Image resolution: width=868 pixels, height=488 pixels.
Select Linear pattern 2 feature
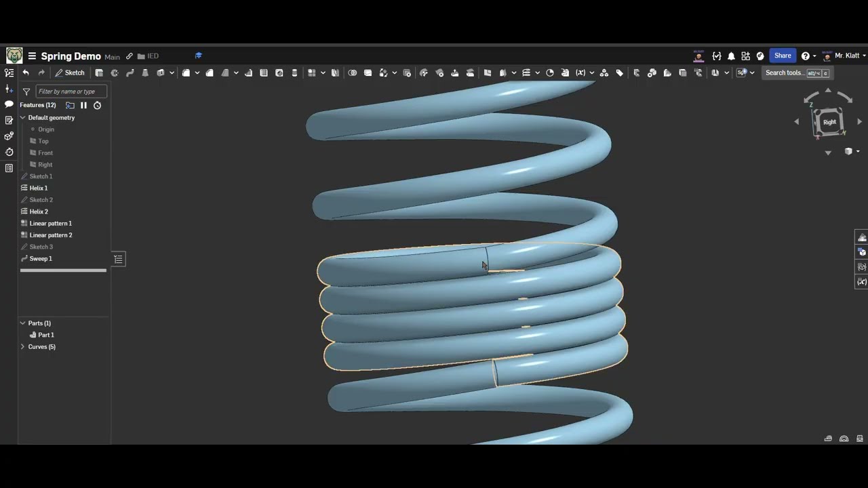pyautogui.click(x=51, y=235)
